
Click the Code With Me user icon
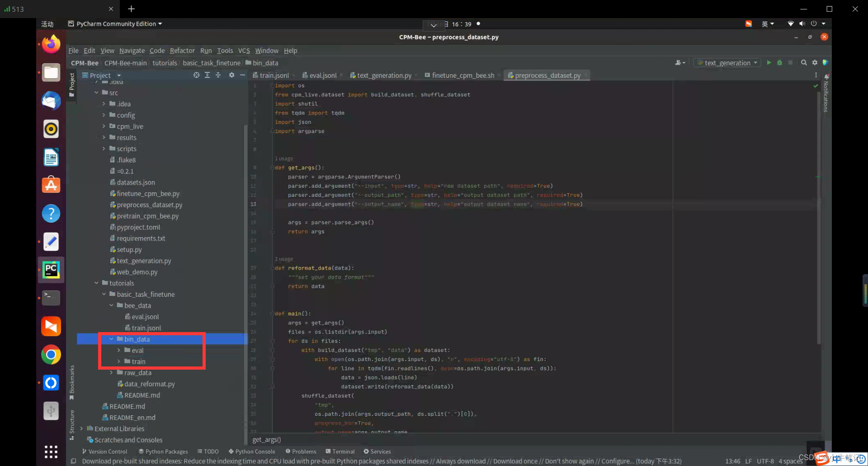click(680, 62)
